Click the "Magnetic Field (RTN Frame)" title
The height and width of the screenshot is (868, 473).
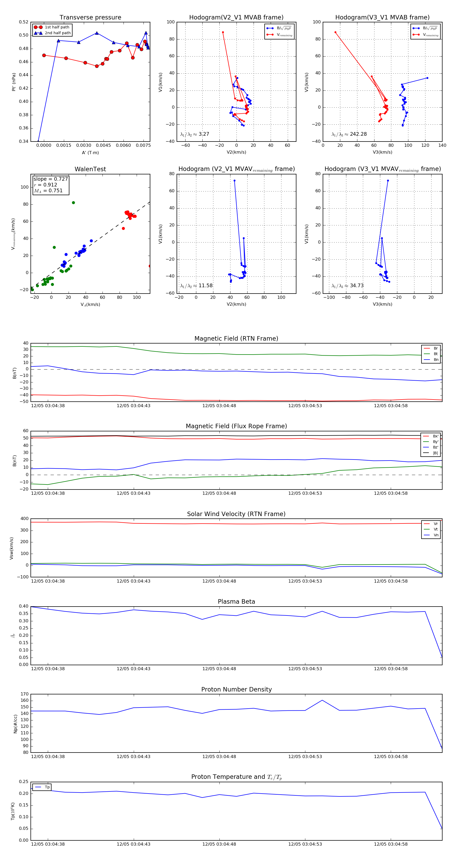pos(236,339)
